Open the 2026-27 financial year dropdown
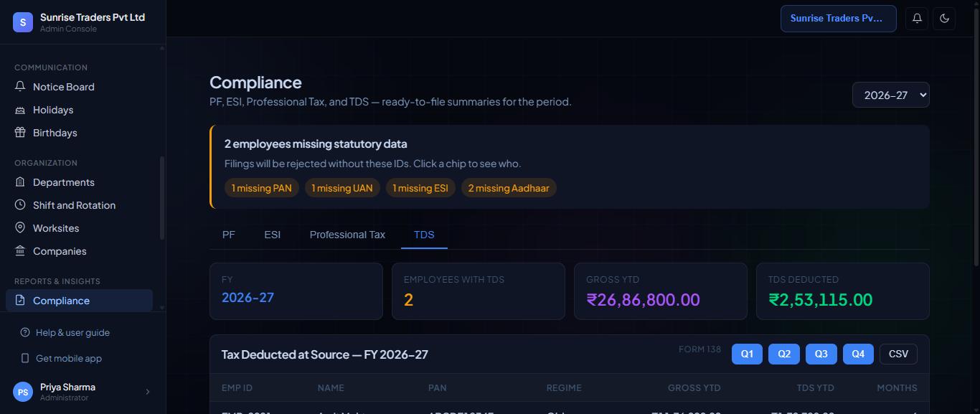 (x=891, y=95)
